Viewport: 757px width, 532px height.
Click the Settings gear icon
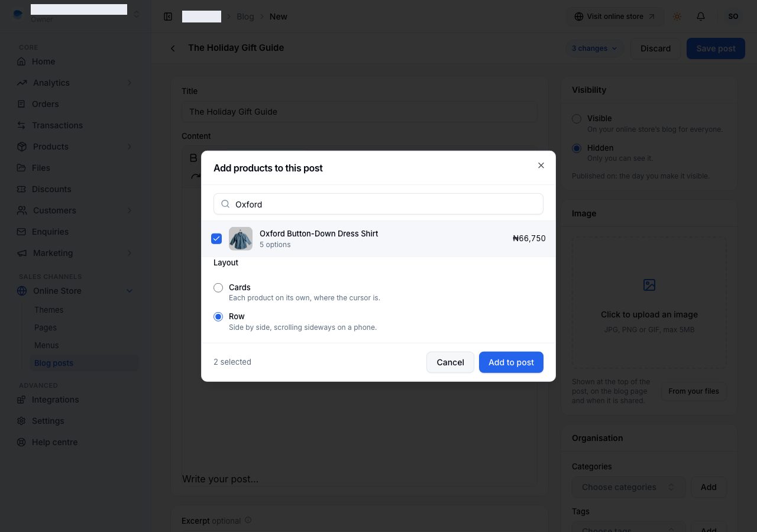pos(22,421)
